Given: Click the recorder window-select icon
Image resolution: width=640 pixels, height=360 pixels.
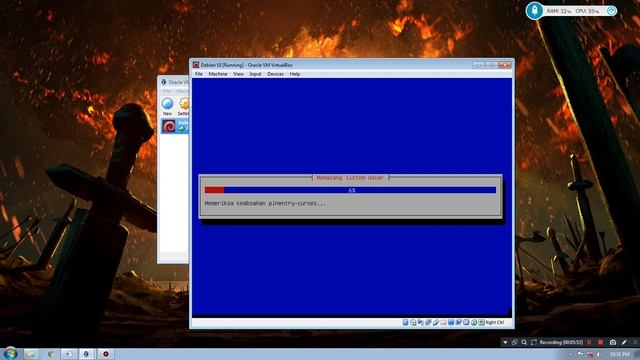Looking at the screenshot, I should click(x=515, y=342).
